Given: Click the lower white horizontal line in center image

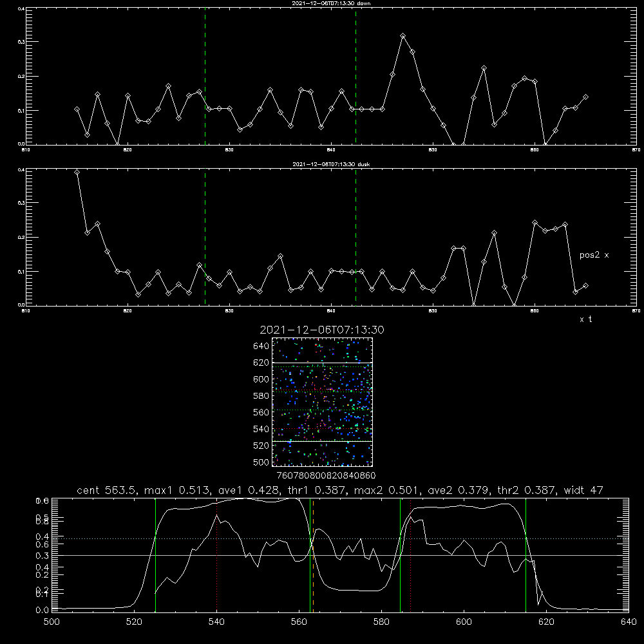Looking at the screenshot, I should click(x=322, y=441).
